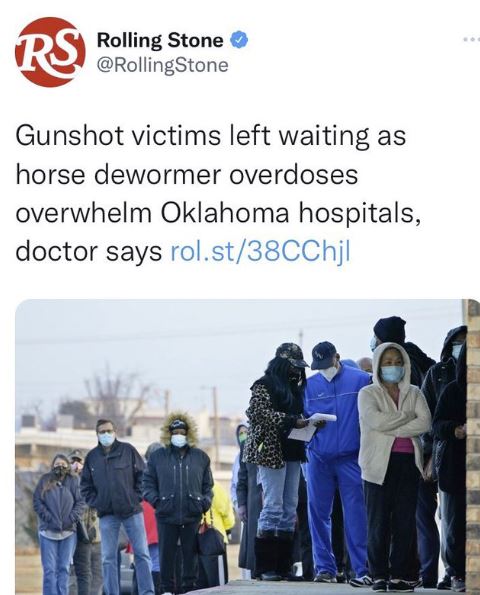480x595 pixels.
Task: Tap the papers held by people in line
Action: [x=313, y=427]
